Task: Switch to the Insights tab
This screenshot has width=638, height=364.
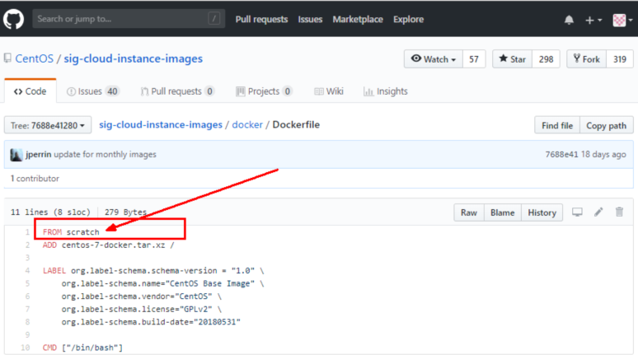Action: coord(385,91)
